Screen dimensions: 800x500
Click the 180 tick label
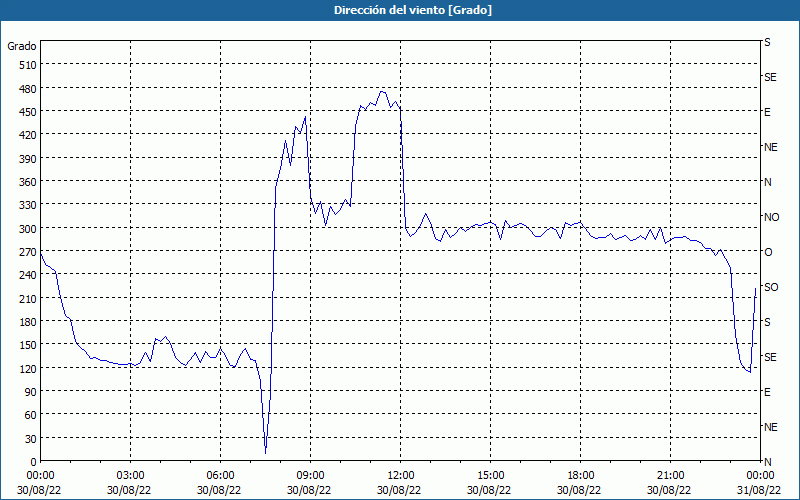click(x=28, y=322)
